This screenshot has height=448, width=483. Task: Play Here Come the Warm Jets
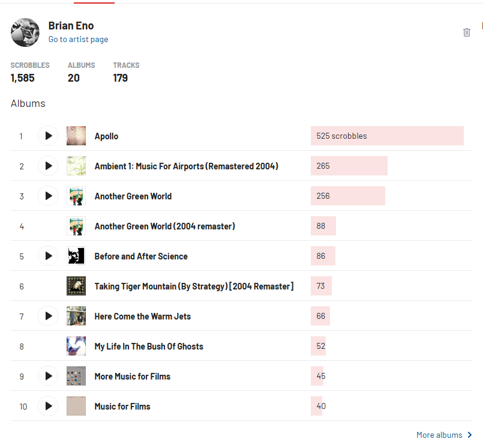[48, 316]
